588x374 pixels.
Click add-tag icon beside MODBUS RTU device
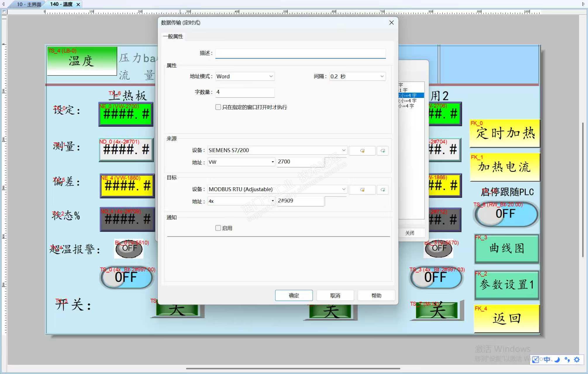(382, 190)
